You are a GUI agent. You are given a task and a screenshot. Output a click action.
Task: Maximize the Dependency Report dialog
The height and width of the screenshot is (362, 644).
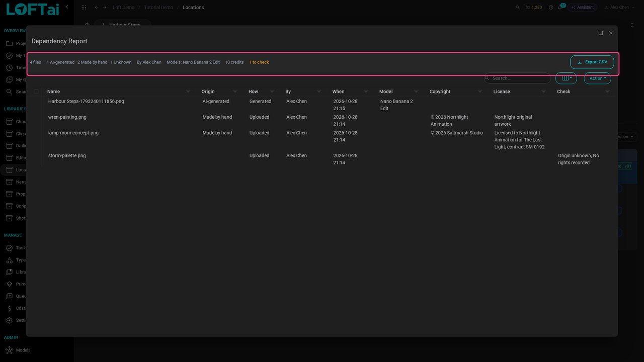(601, 33)
